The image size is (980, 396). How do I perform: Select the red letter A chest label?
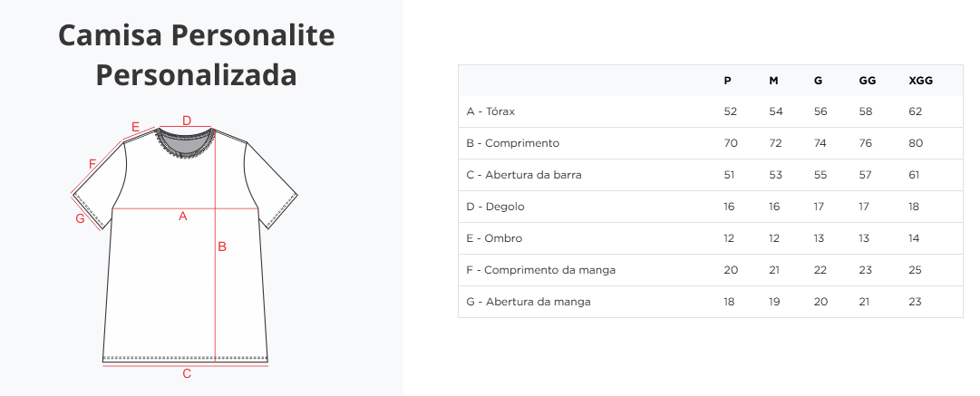pos(183,216)
